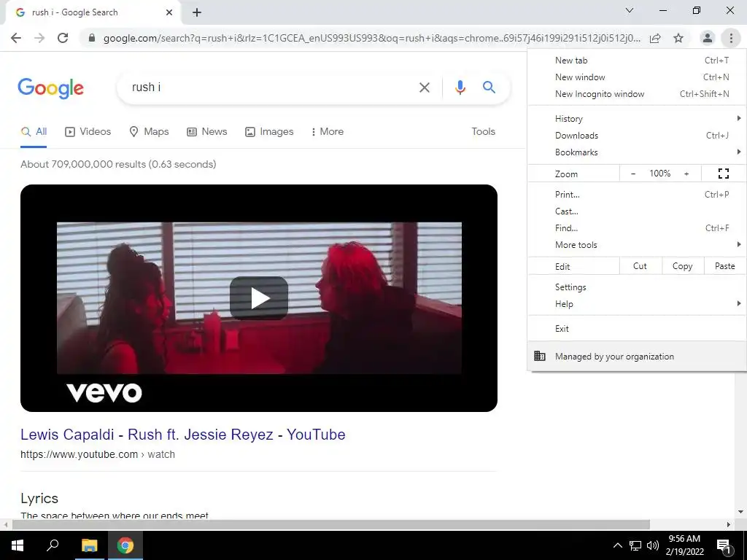Switch to Maps results tab
747x560 pixels.
pos(149,132)
